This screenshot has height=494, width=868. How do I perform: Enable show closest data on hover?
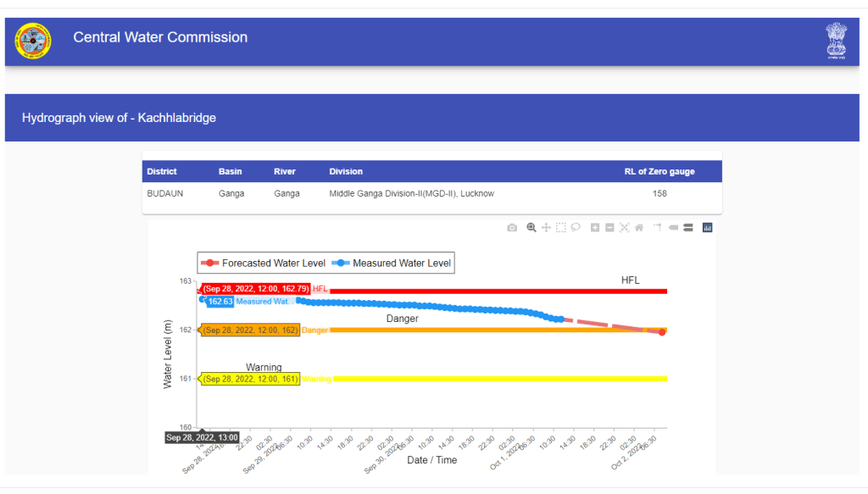673,227
